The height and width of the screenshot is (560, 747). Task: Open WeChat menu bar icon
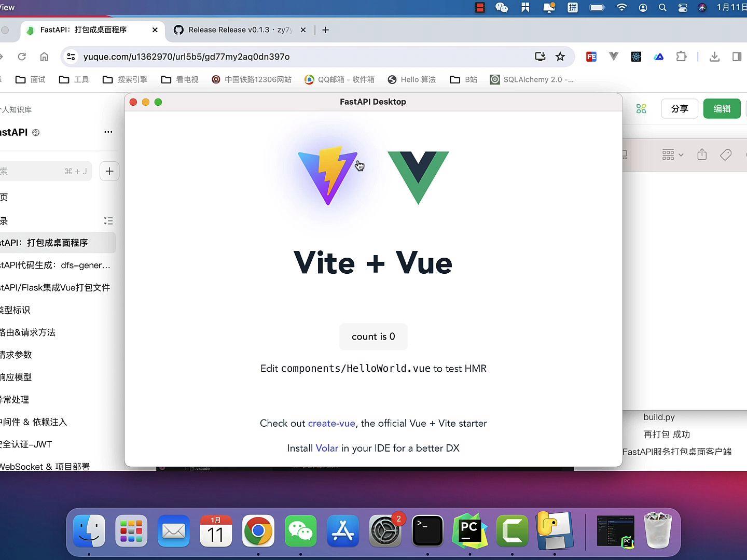(x=502, y=7)
